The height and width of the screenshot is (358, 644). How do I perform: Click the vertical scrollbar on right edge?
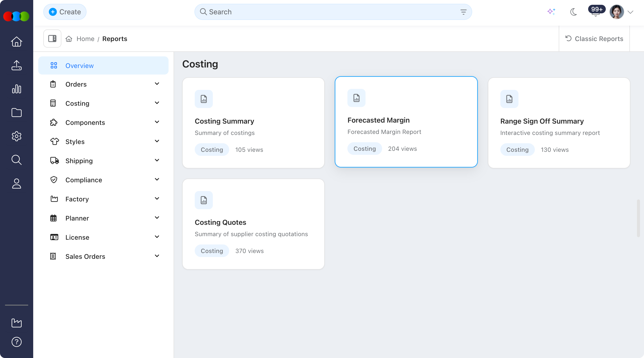coord(638,218)
